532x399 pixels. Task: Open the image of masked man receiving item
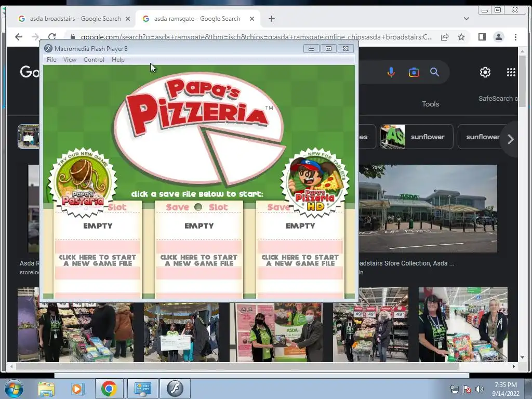[x=276, y=332]
